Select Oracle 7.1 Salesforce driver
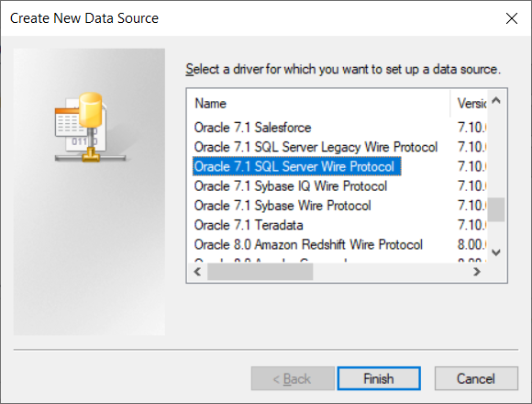 click(252, 128)
